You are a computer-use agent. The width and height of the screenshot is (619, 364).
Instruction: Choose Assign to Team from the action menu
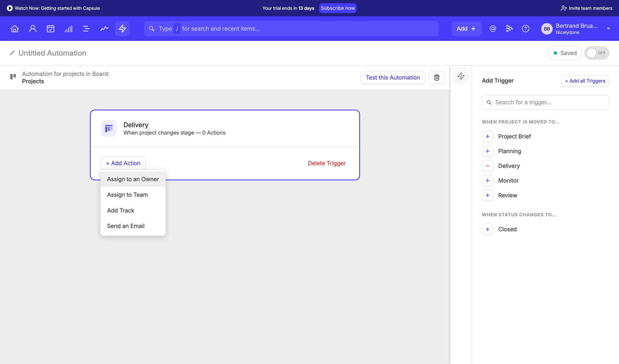click(x=127, y=195)
